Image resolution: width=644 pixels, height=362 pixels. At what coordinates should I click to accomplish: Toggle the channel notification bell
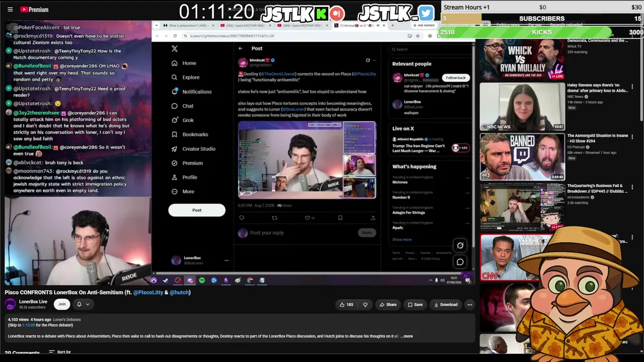pyautogui.click(x=82, y=304)
